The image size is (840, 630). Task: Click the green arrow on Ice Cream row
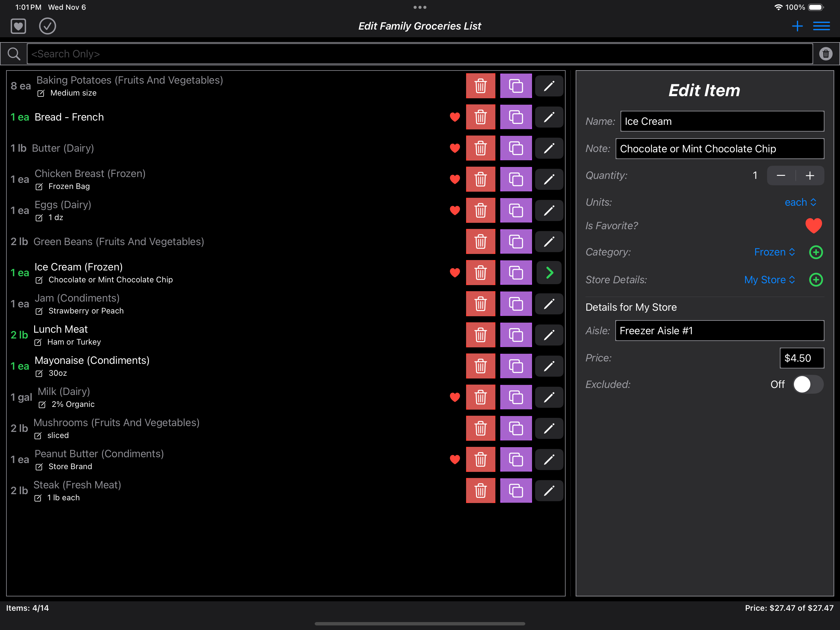[x=549, y=273]
